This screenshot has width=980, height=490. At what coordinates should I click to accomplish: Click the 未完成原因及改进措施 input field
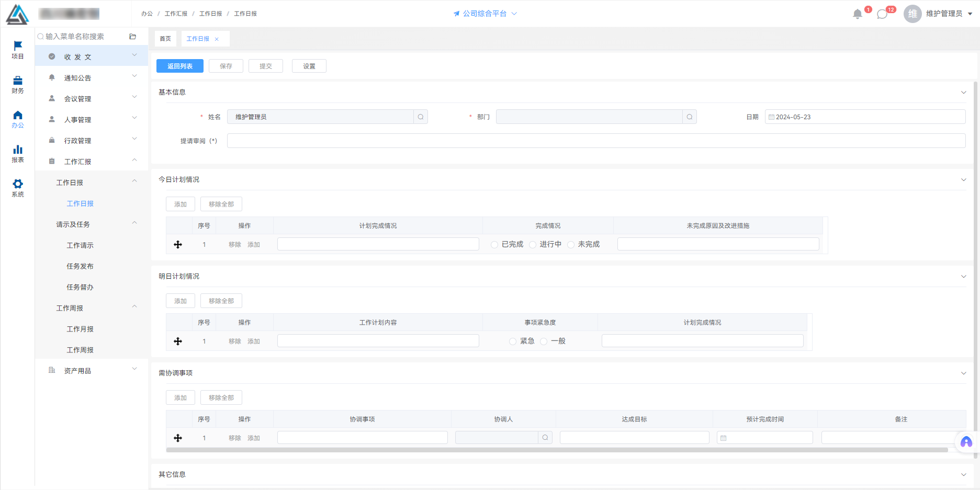718,244
